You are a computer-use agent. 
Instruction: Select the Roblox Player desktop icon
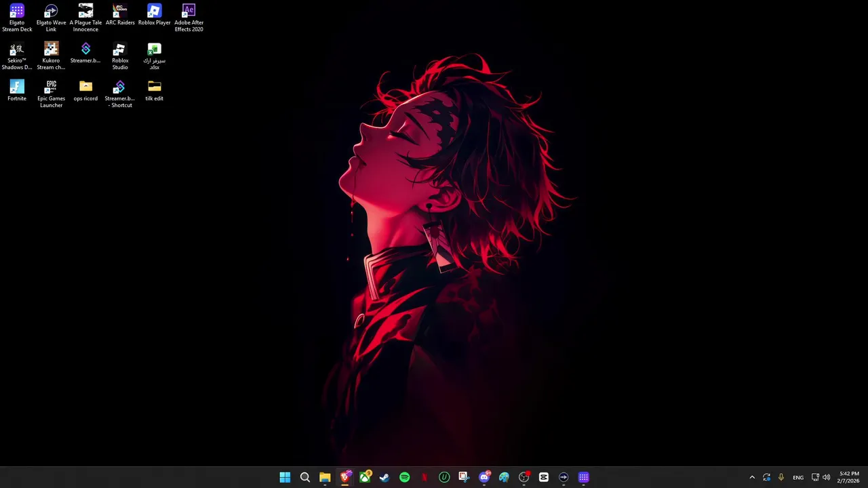click(x=154, y=15)
